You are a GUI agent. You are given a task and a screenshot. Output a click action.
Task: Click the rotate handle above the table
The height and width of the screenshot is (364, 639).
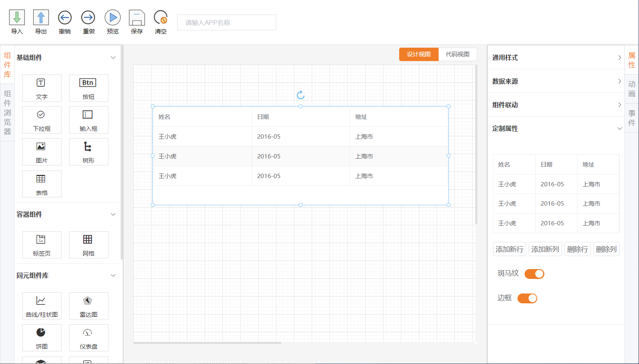301,95
